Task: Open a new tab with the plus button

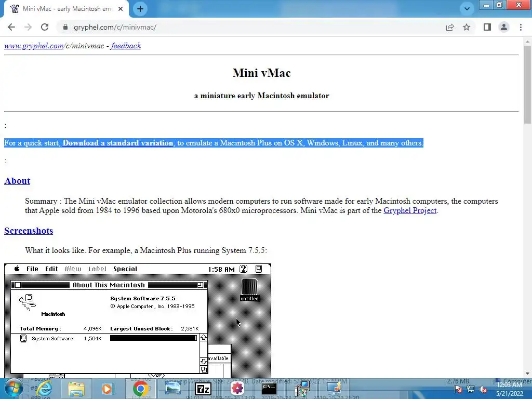Action: coord(140,9)
